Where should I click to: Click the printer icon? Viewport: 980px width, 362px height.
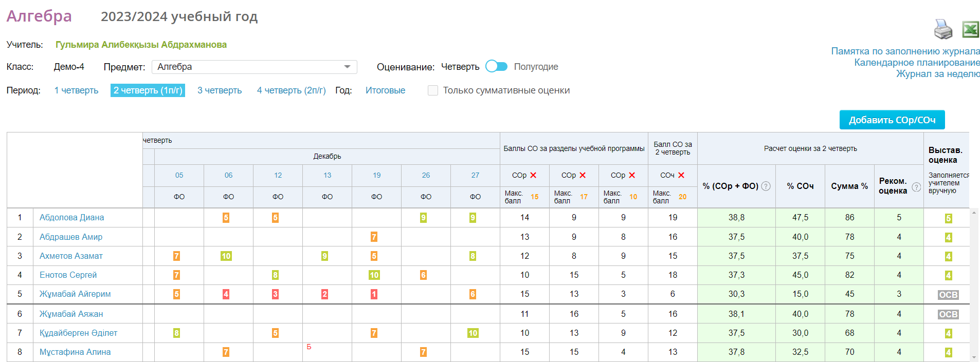coord(943,29)
